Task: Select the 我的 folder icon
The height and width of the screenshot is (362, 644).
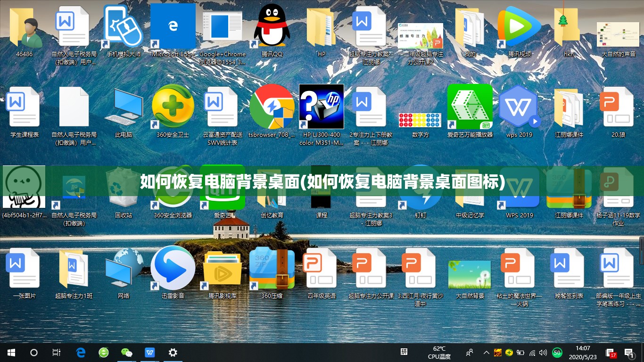Action: 470,27
